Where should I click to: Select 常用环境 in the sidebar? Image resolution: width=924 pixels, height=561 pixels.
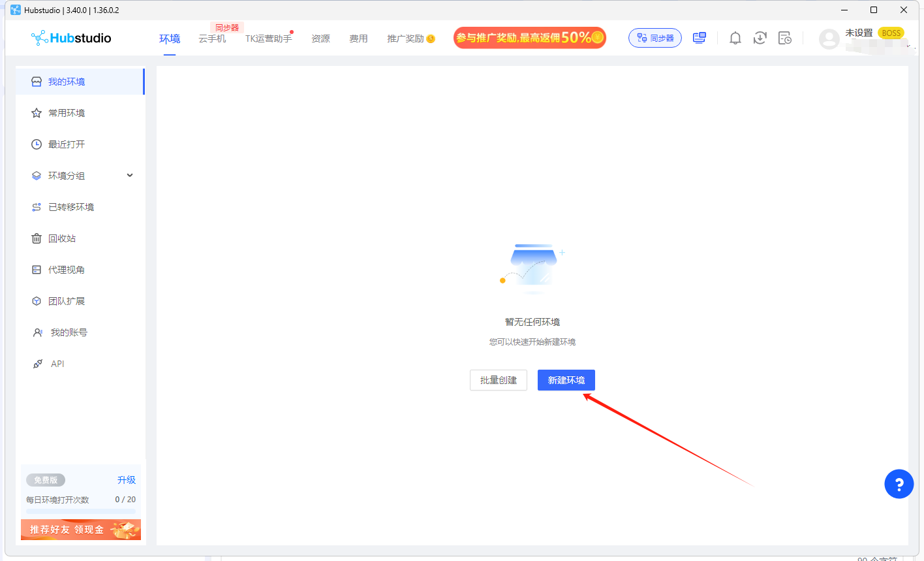pos(67,113)
